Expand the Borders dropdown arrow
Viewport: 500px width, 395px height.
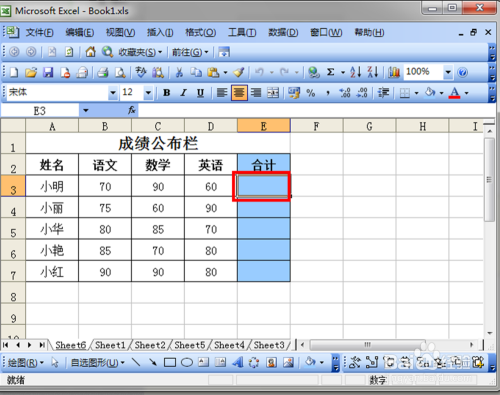click(416, 93)
